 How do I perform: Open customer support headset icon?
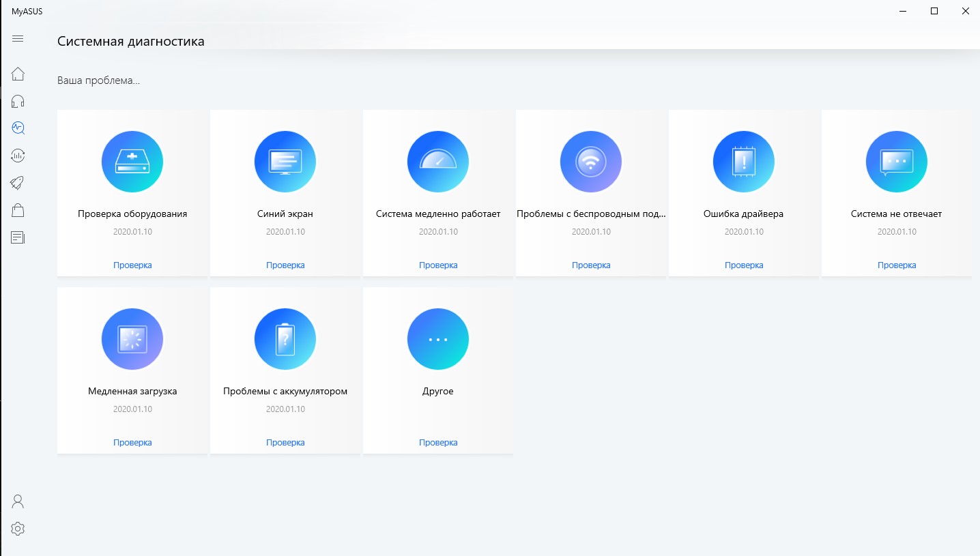pos(18,102)
